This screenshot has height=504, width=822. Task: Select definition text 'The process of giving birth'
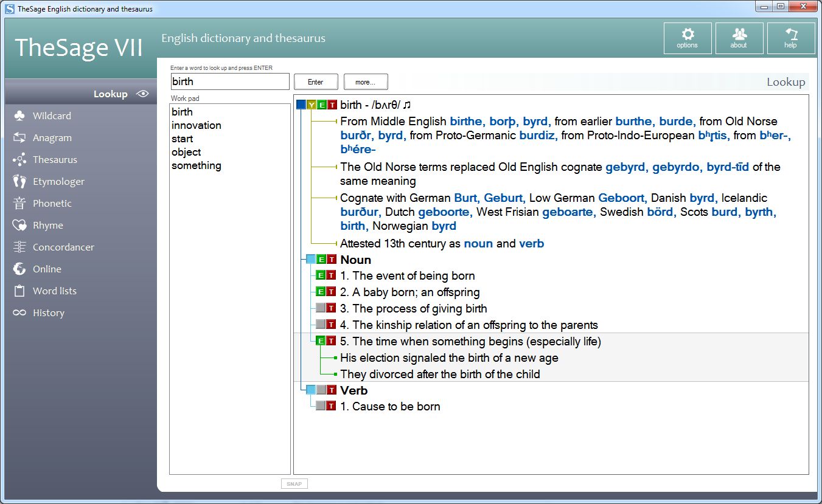[x=420, y=308]
